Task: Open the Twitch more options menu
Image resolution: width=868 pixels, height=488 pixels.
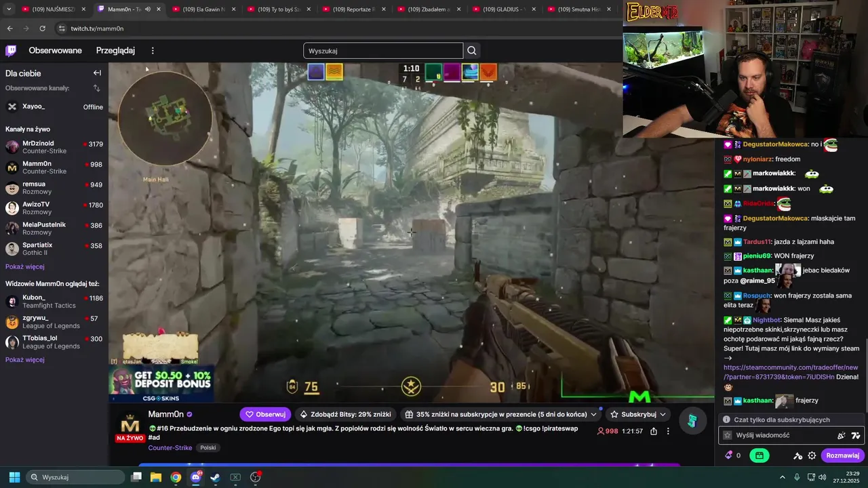Action: [153, 50]
